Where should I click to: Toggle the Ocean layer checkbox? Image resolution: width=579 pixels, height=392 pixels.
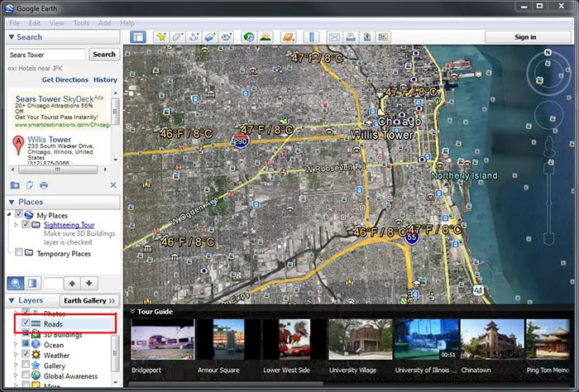pyautogui.click(x=26, y=343)
